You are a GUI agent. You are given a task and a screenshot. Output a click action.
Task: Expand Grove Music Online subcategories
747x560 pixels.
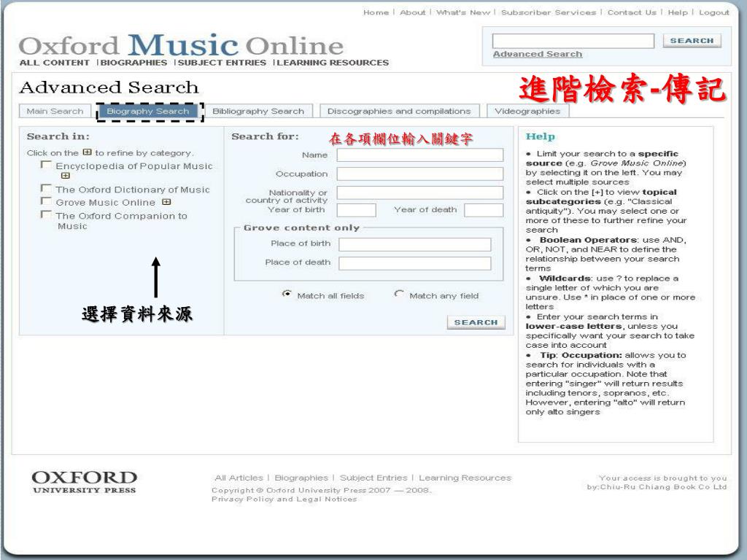(166, 202)
